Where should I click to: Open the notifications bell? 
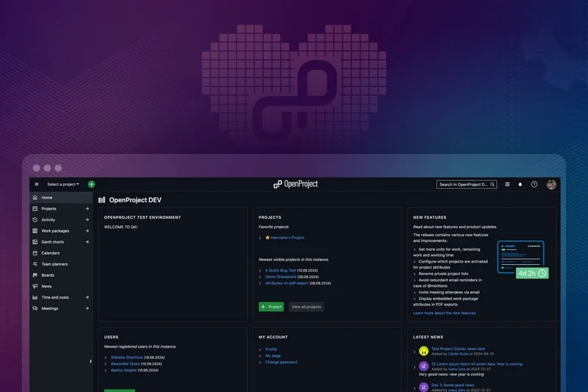coord(520,185)
